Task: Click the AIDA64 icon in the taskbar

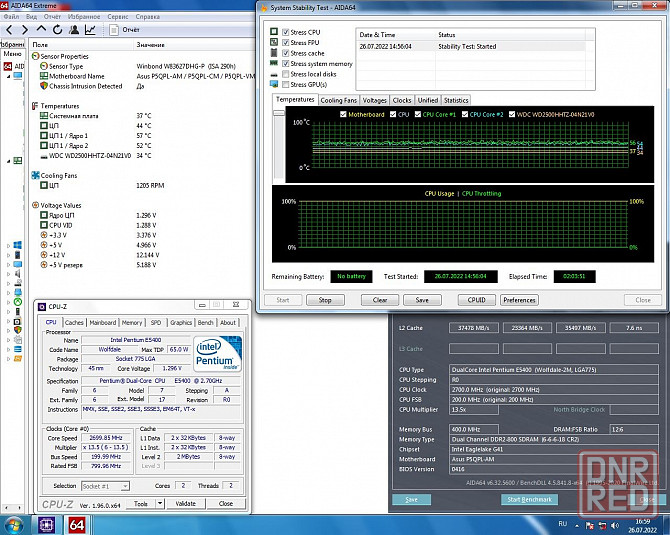Action: click(x=75, y=524)
